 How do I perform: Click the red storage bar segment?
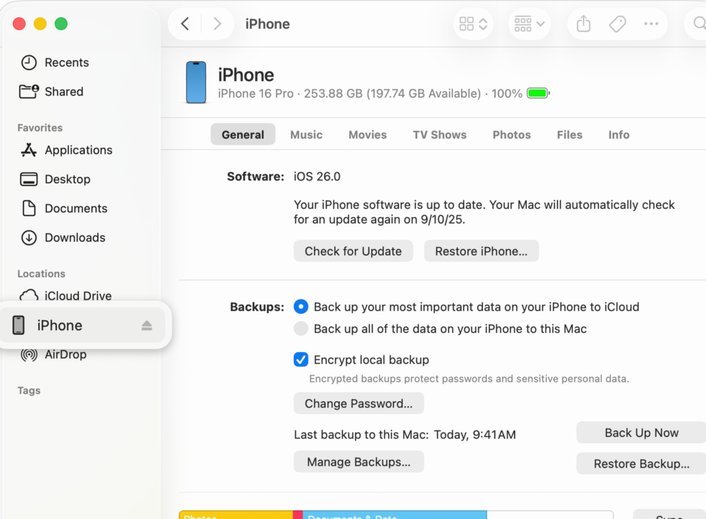[298, 515]
